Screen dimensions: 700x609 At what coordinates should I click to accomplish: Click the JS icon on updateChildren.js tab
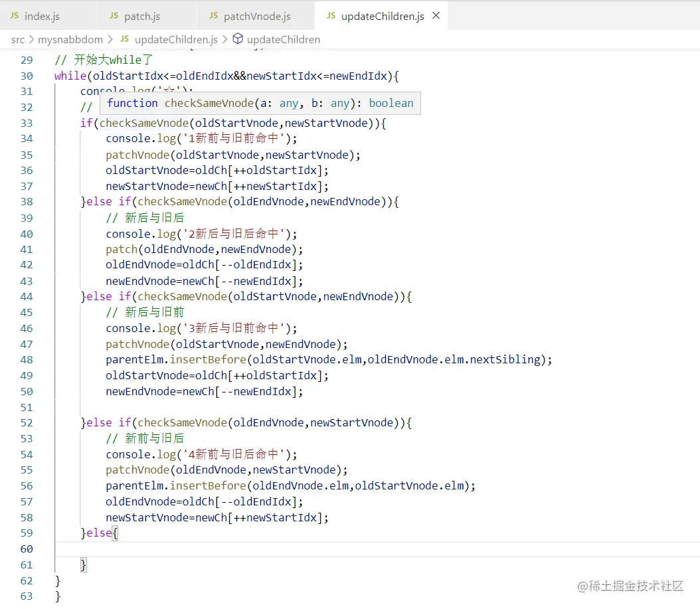pos(331,16)
